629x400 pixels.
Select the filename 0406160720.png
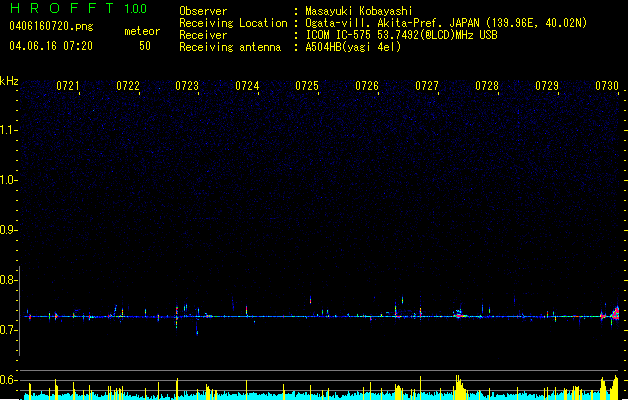(51, 26)
